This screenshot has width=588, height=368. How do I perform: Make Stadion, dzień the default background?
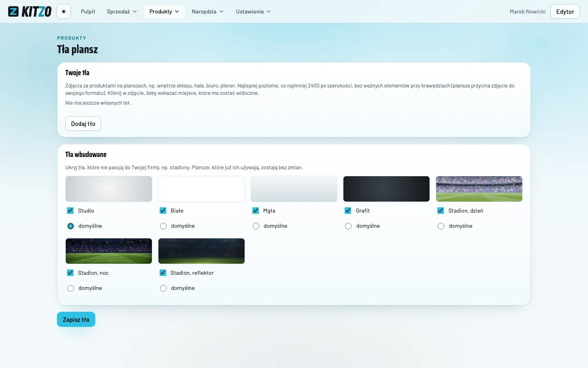click(441, 226)
